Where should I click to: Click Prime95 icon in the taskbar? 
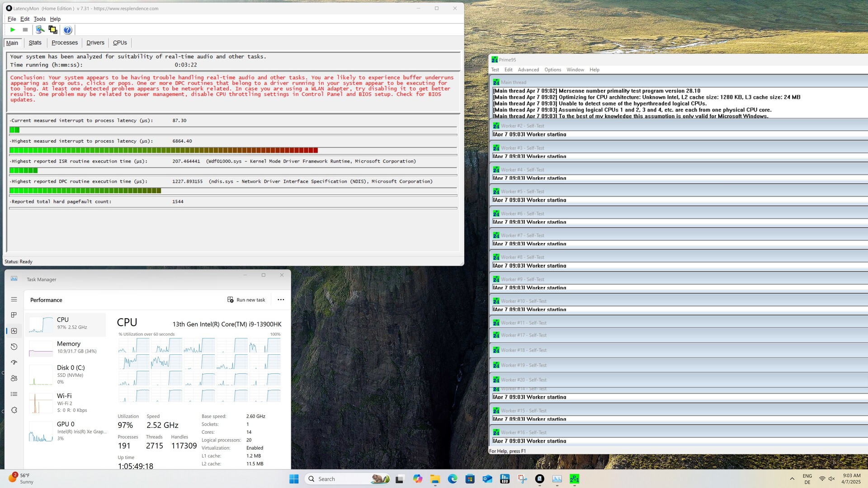click(574, 479)
